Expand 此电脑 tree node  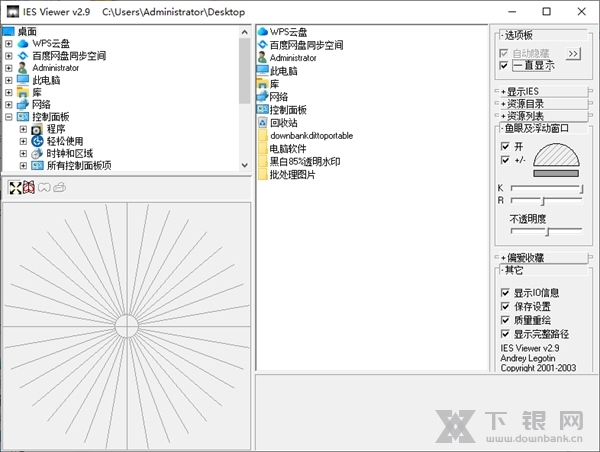click(8, 80)
